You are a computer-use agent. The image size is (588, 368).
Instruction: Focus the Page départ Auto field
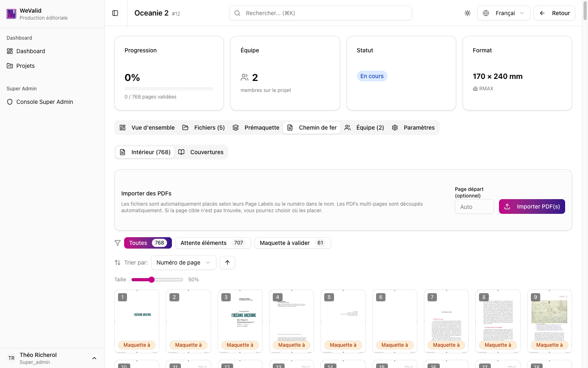pos(474,207)
